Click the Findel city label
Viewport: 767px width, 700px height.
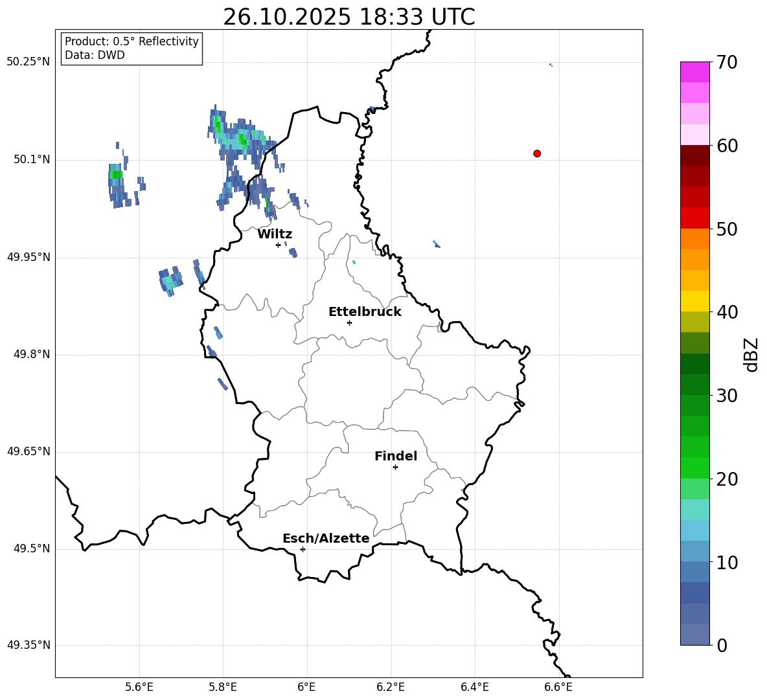(396, 456)
